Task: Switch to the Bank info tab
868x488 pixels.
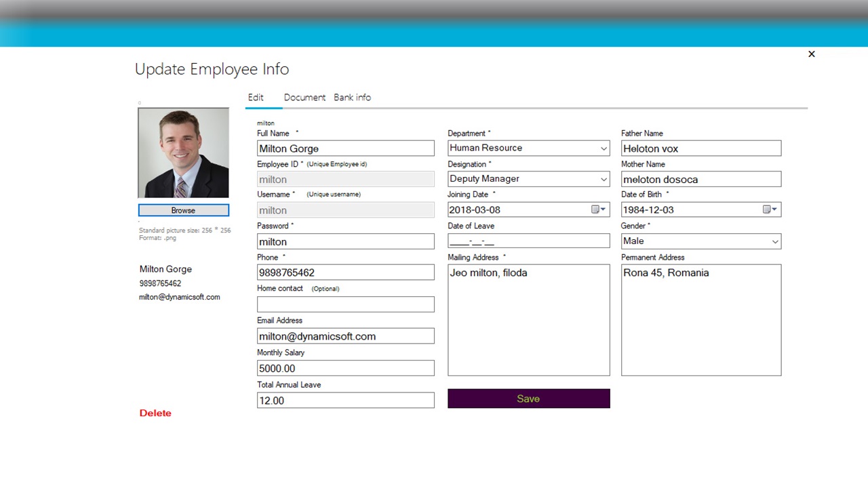Action: (352, 97)
